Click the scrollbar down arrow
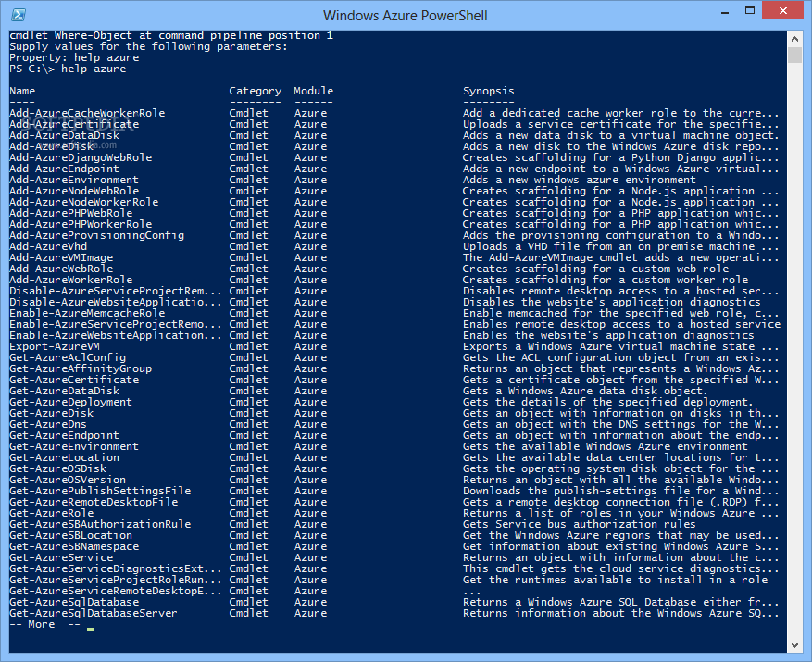 [x=794, y=645]
